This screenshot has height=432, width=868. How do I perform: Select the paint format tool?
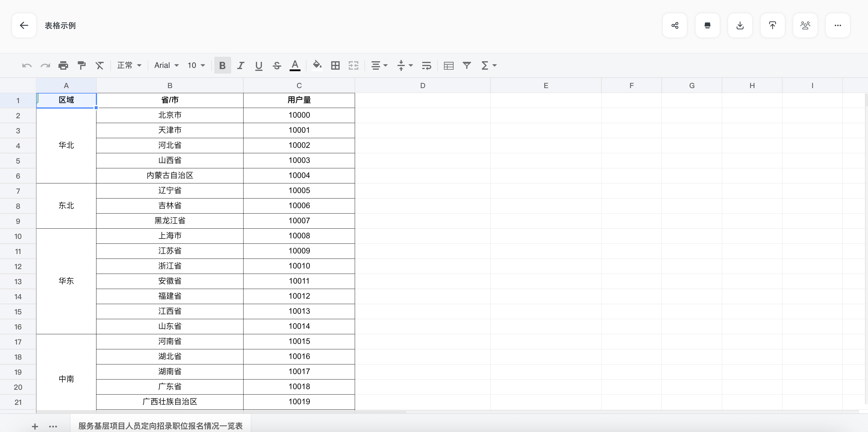[82, 65]
